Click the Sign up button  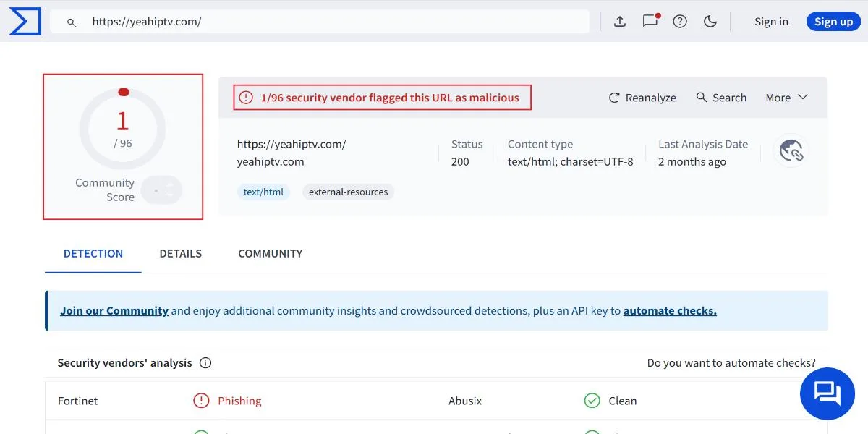pos(833,22)
